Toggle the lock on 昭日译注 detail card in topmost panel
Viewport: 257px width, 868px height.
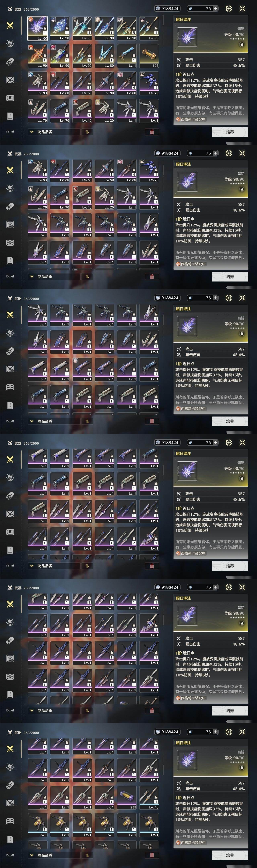(x=242, y=44)
